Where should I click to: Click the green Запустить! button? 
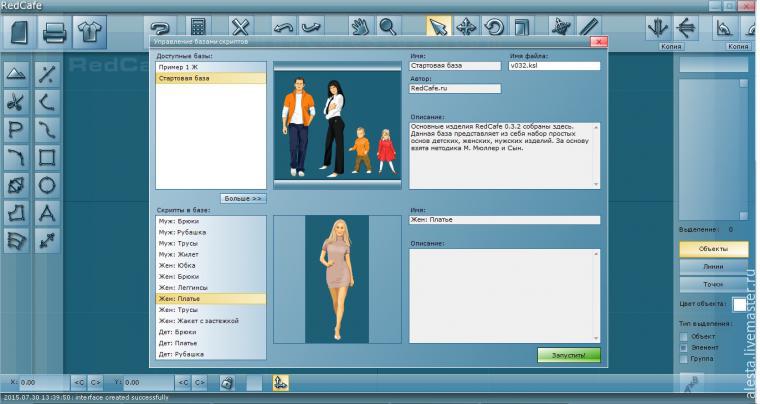coord(569,355)
